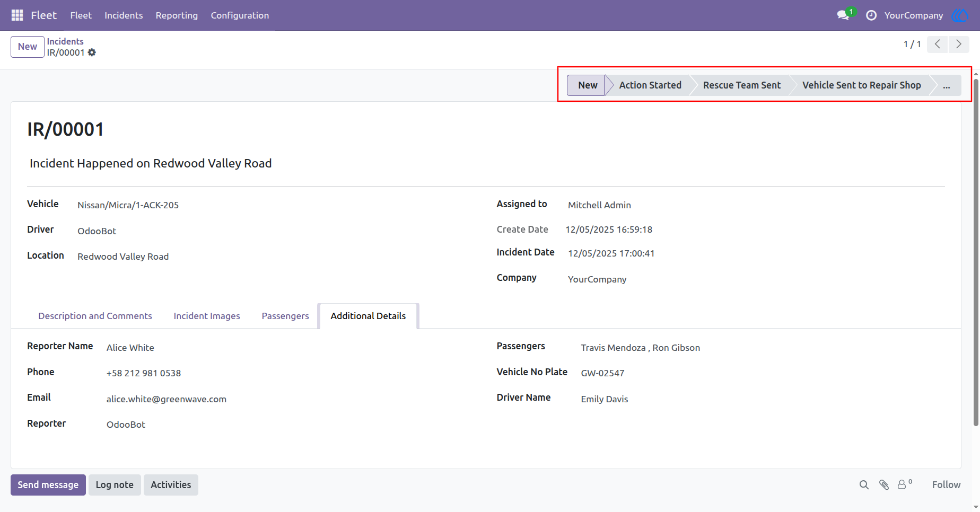This screenshot has width=980, height=512.
Task: Click Send message button
Action: click(x=48, y=485)
